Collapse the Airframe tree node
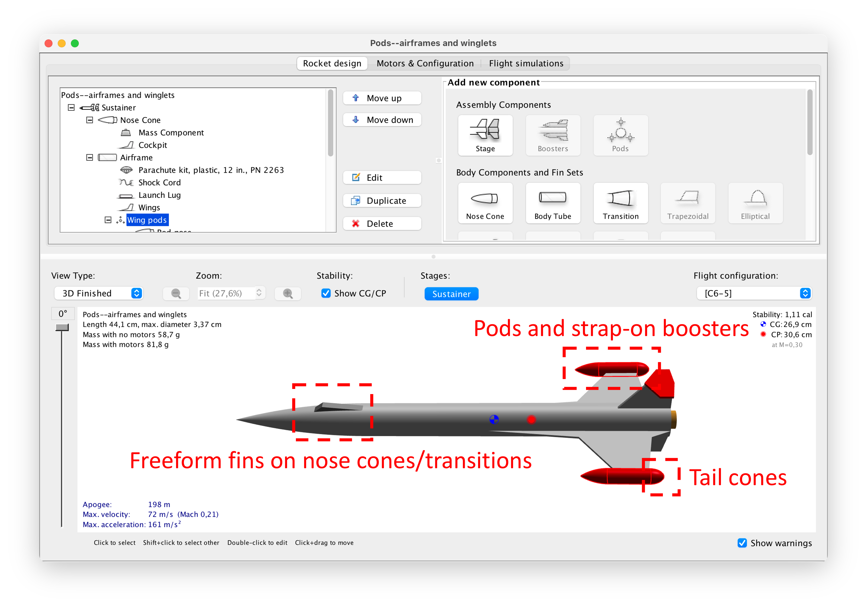 tap(90, 157)
